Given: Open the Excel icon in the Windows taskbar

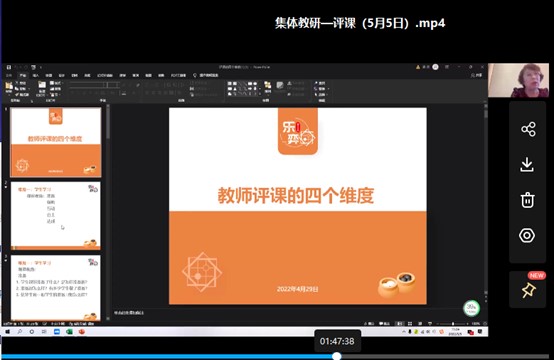Looking at the screenshot, I should coord(69,332).
